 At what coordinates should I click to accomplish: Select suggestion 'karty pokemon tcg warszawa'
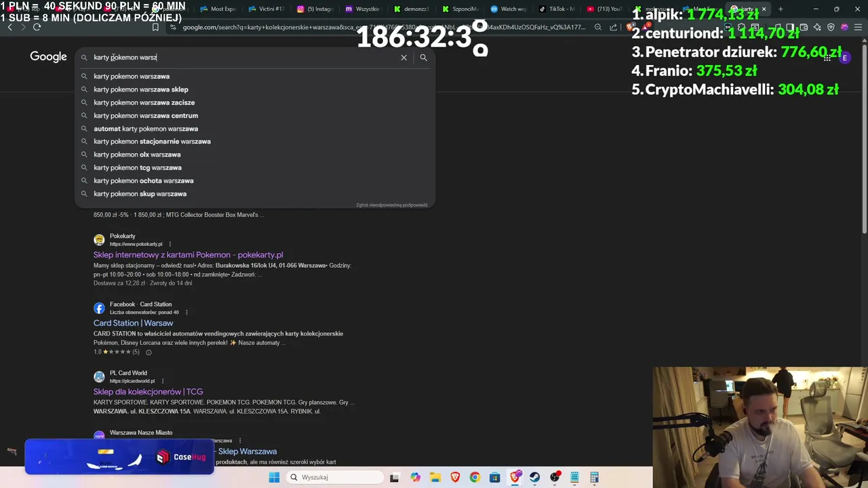click(x=254, y=167)
